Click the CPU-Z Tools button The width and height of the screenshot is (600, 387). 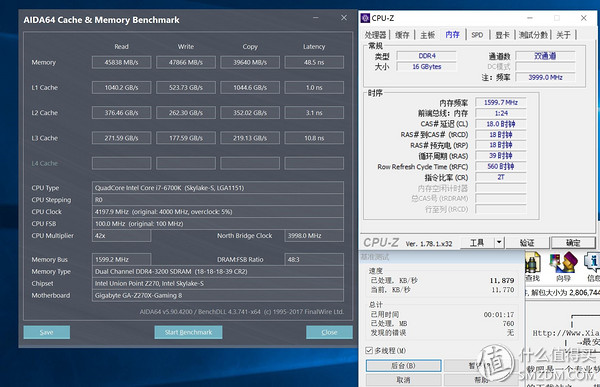pyautogui.click(x=477, y=242)
